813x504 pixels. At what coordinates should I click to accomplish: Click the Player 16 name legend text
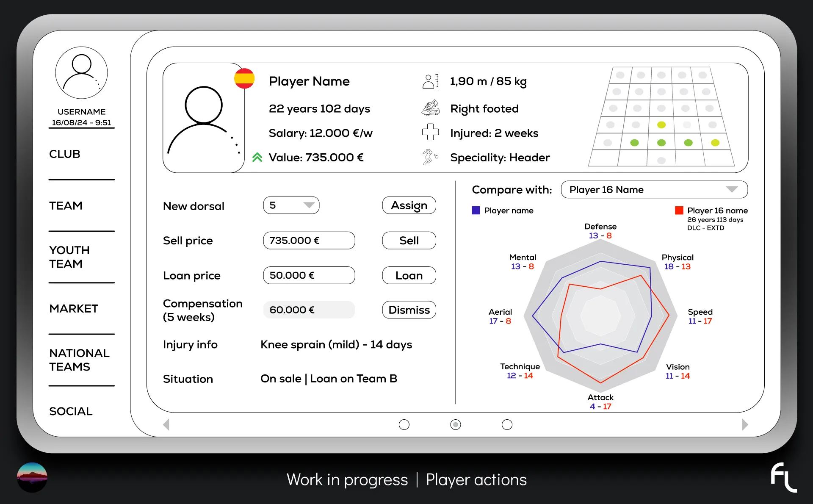pos(717,210)
